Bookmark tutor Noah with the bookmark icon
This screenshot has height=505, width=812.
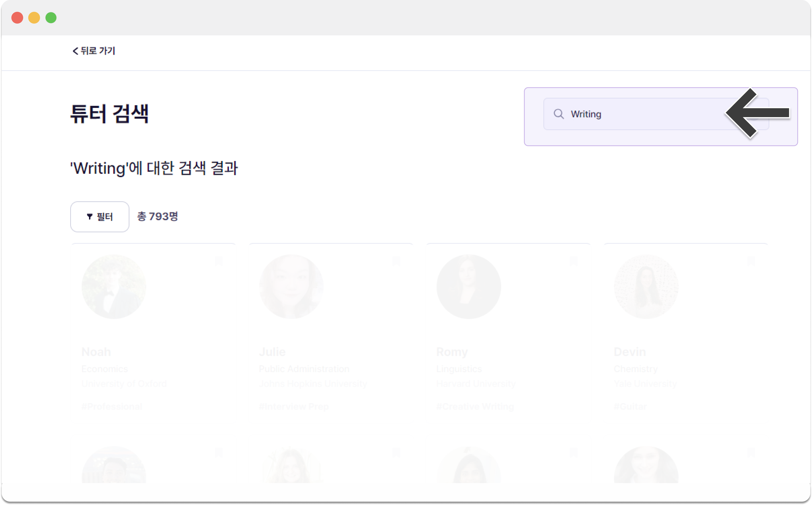tap(219, 261)
